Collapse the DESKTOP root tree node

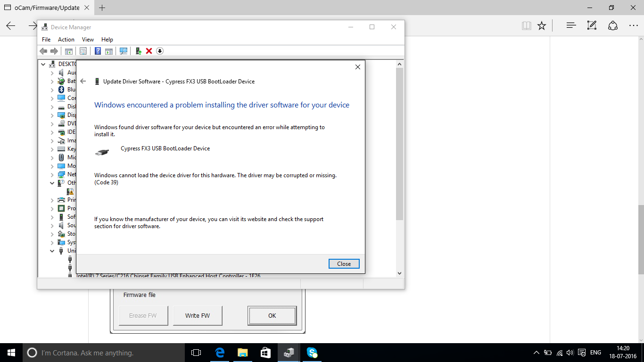tap(43, 64)
